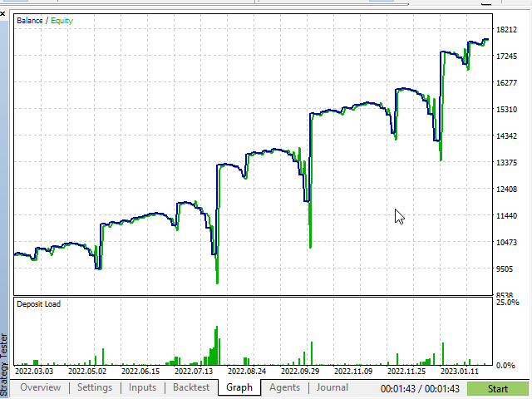Image resolution: width=532 pixels, height=399 pixels.
Task: Click the 9505 axis value
Action: 505,268
